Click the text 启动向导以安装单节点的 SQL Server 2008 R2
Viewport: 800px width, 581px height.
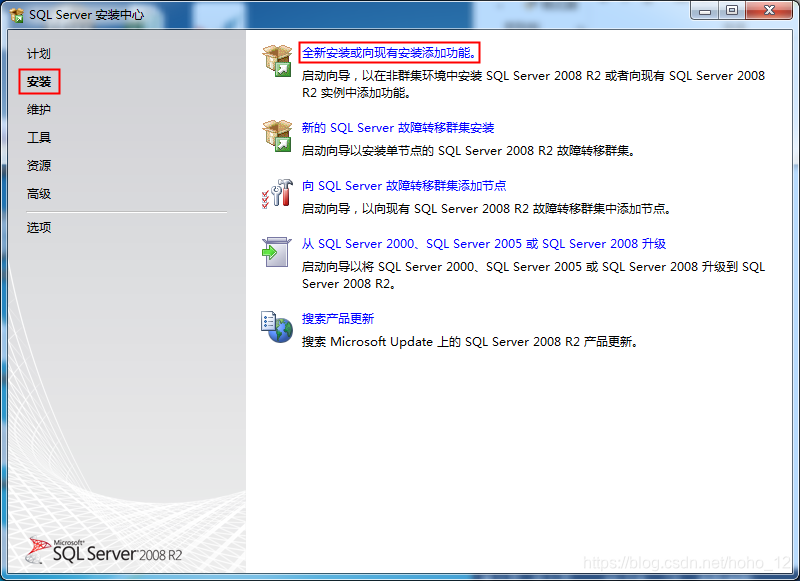click(468, 151)
